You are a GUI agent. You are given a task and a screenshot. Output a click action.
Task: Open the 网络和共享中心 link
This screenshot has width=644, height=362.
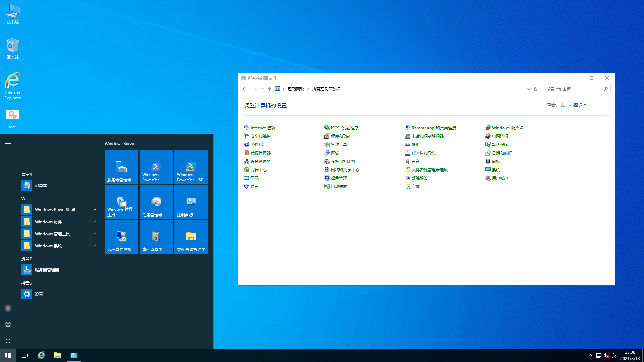point(345,170)
